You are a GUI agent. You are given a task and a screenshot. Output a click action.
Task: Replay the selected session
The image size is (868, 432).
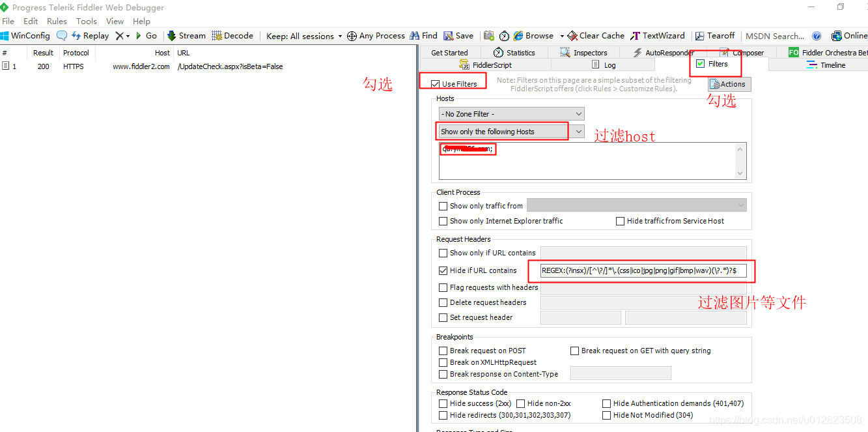[x=91, y=36]
